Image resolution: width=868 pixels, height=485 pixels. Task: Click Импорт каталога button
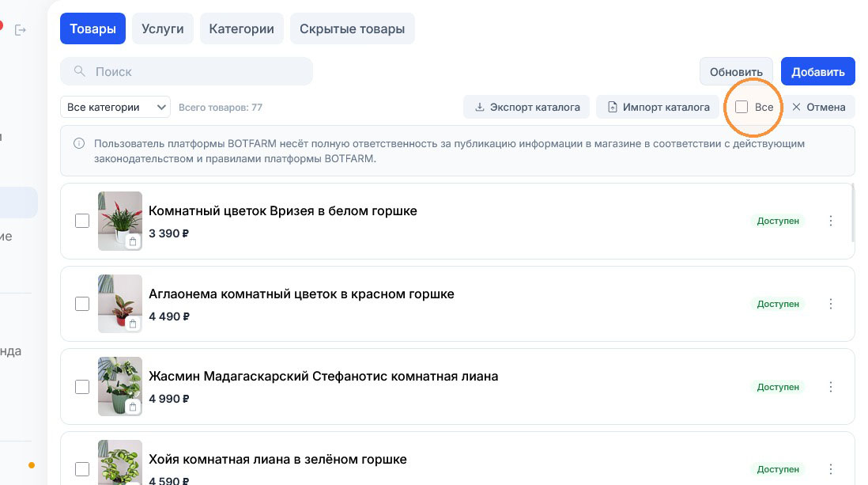658,107
